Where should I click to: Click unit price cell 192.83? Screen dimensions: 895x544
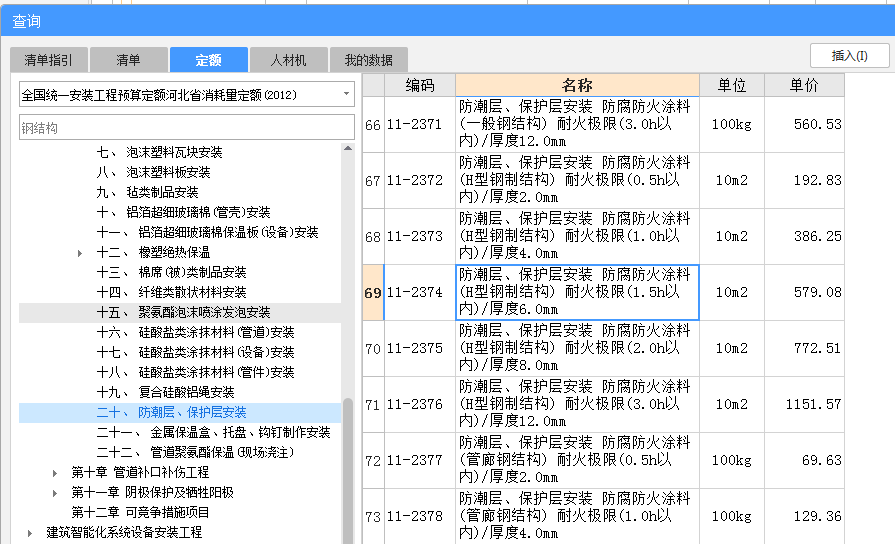(804, 180)
